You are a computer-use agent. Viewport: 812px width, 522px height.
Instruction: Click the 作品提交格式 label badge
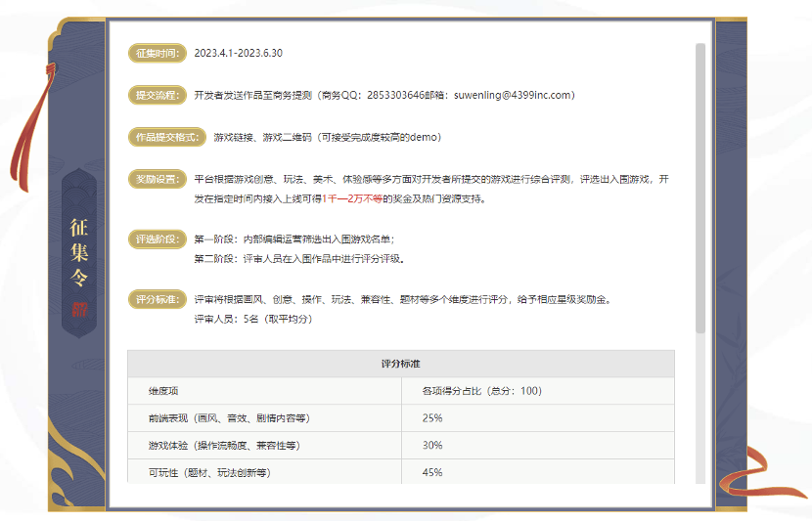click(166, 137)
